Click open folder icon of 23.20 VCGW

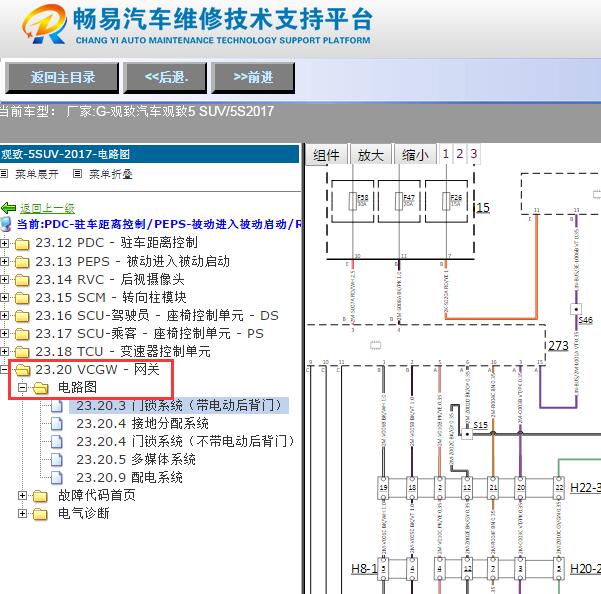click(x=22, y=370)
